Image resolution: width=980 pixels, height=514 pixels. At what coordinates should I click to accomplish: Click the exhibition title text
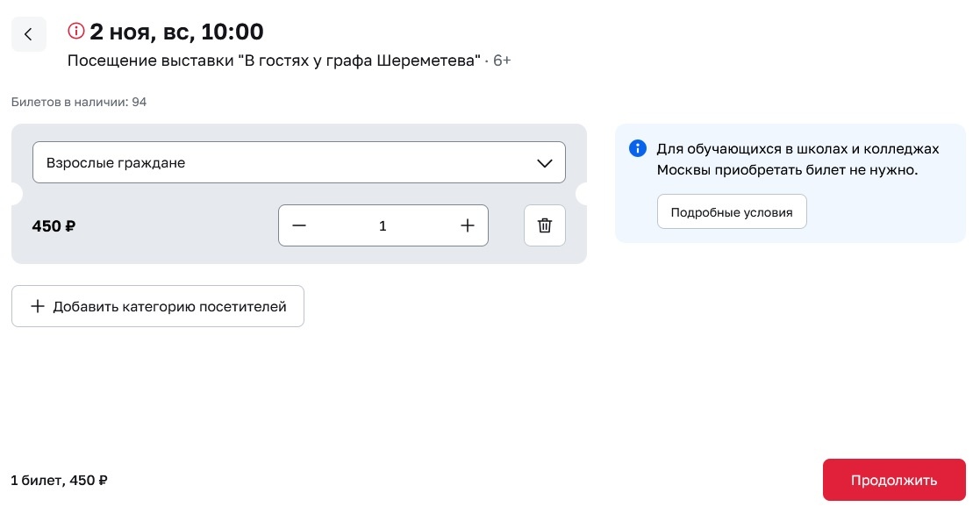273,61
